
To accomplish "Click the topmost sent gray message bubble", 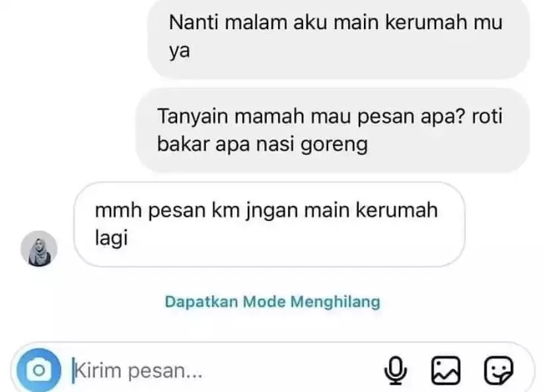I will pos(339,38).
